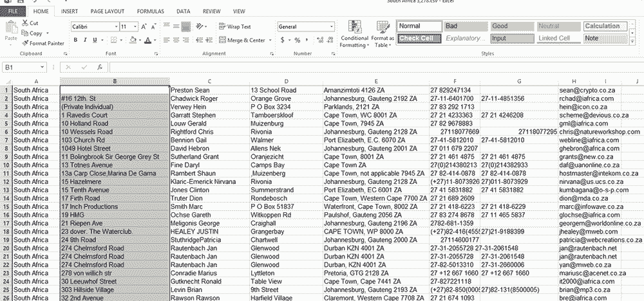Open the General number format dropdown
The height and width of the screenshot is (301, 644).
[306, 26]
